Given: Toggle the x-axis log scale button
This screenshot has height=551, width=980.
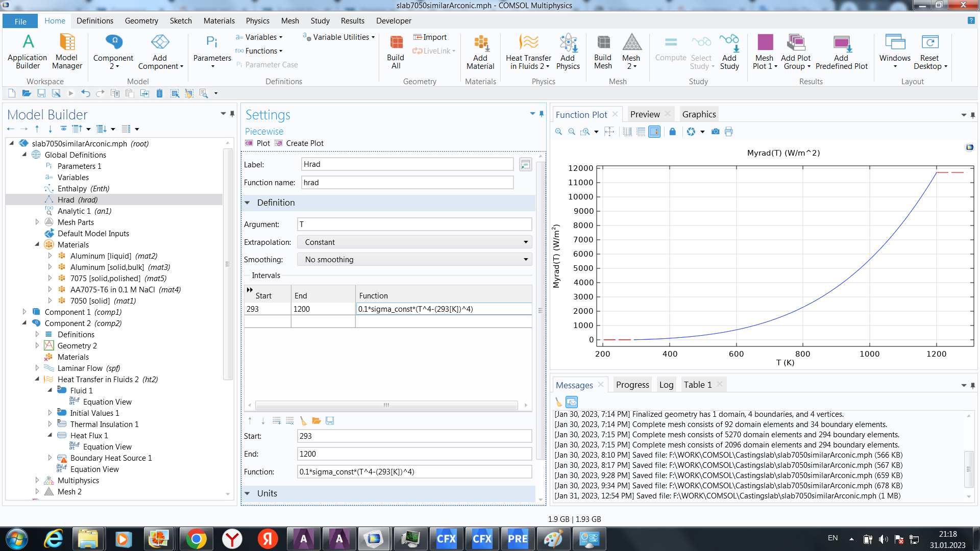Looking at the screenshot, I should coord(627,132).
